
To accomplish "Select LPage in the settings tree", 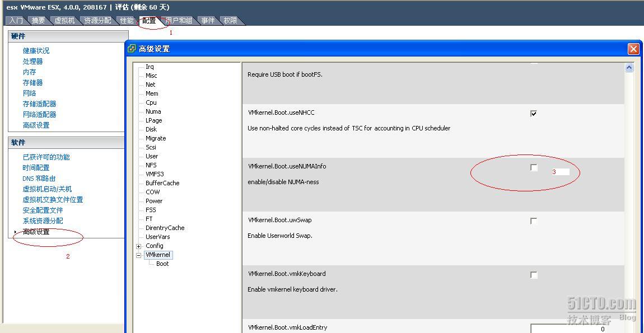I will (153, 120).
